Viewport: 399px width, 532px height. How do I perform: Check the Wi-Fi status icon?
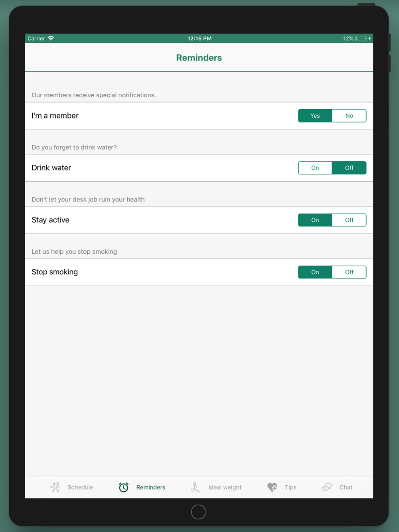51,38
